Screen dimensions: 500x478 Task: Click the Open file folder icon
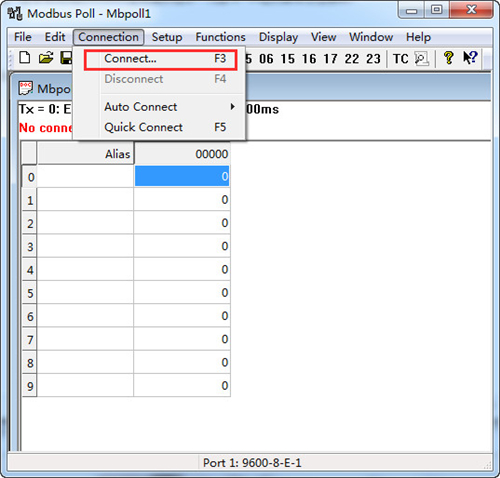click(x=46, y=58)
